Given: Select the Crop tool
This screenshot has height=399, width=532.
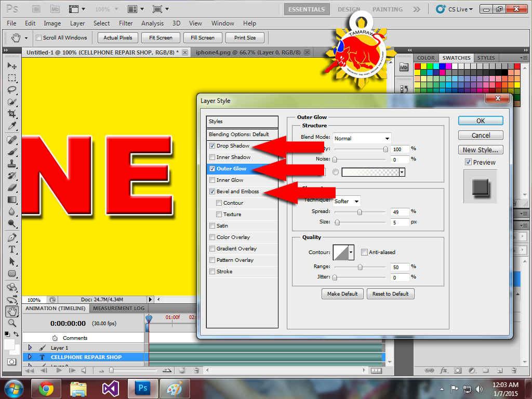Looking at the screenshot, I should coord(12,114).
